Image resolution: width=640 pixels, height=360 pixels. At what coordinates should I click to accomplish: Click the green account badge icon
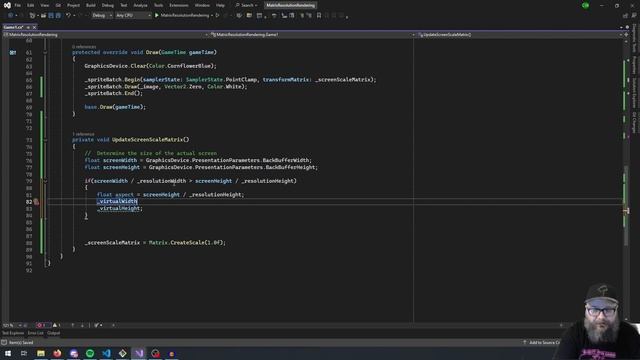(585, 5)
